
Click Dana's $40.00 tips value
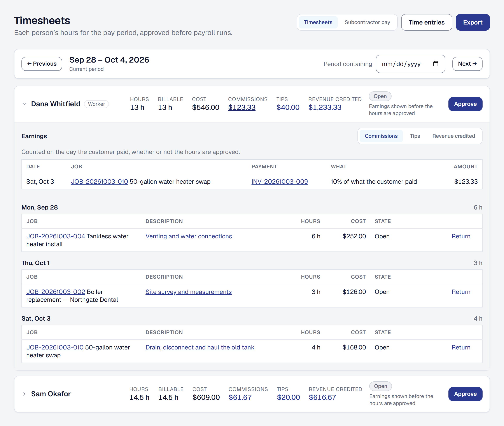[x=288, y=107]
